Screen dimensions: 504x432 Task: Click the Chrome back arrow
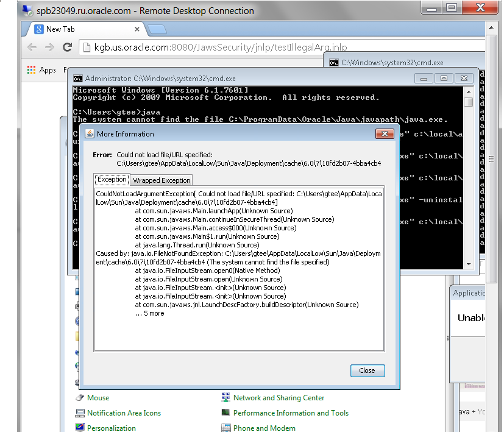[32, 47]
